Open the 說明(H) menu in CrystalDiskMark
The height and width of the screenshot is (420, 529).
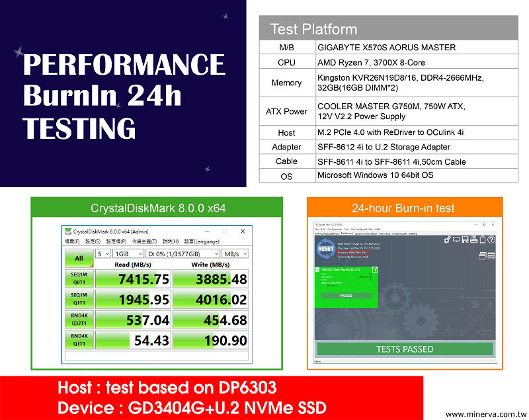171,241
